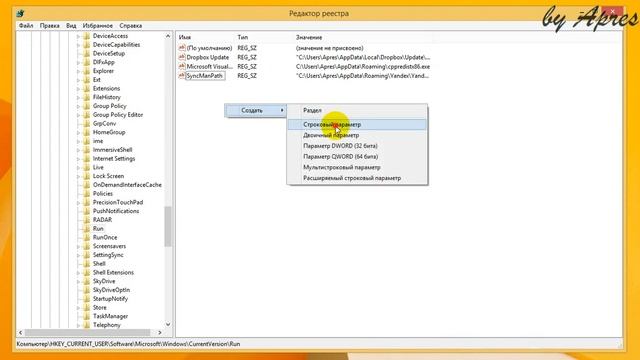Choose Двоичный параметр option
Screen dimensions: 640x360
click(357, 135)
